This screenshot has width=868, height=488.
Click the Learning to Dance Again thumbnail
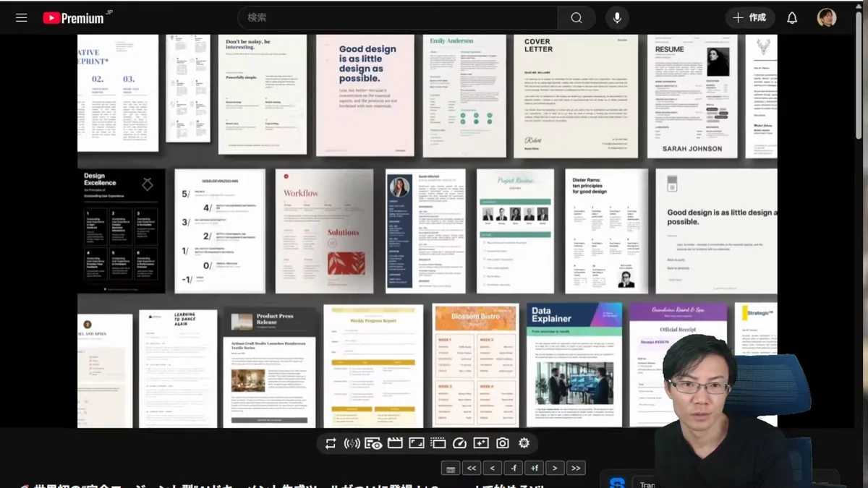click(x=178, y=369)
